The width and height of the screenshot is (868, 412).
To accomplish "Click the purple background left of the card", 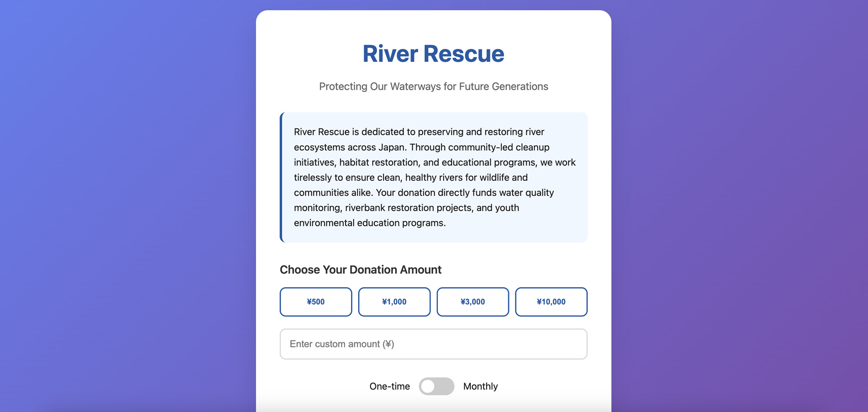I will pyautogui.click(x=128, y=206).
